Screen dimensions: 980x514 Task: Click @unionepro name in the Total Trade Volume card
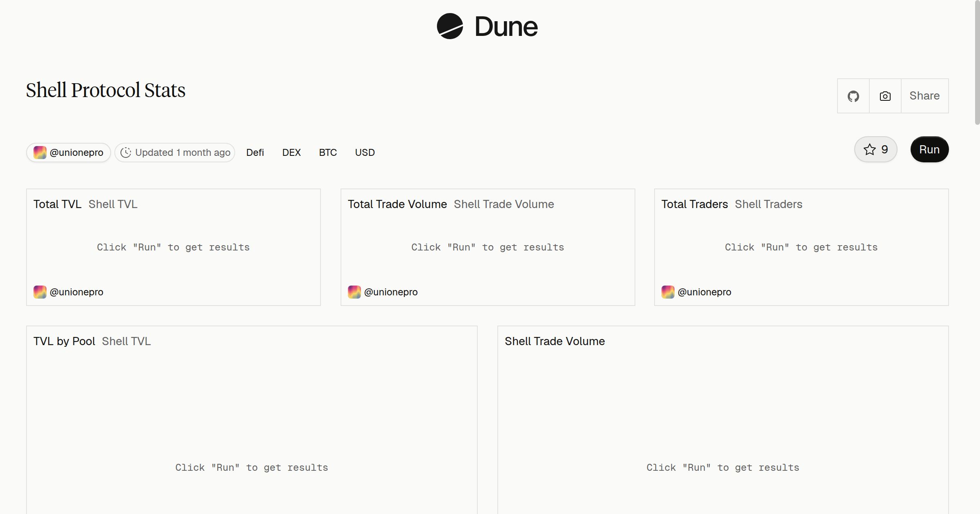tap(391, 292)
